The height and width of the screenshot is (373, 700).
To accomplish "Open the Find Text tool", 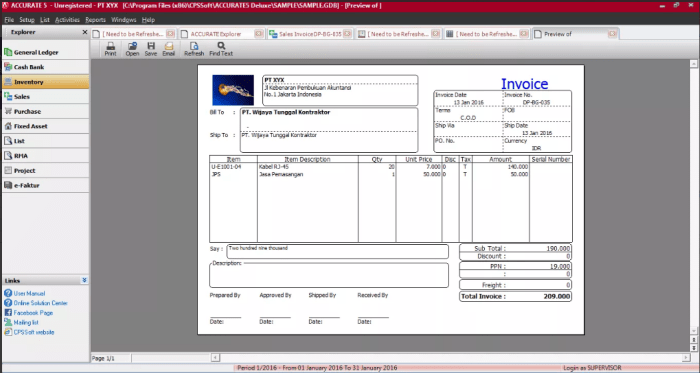I will [221, 49].
